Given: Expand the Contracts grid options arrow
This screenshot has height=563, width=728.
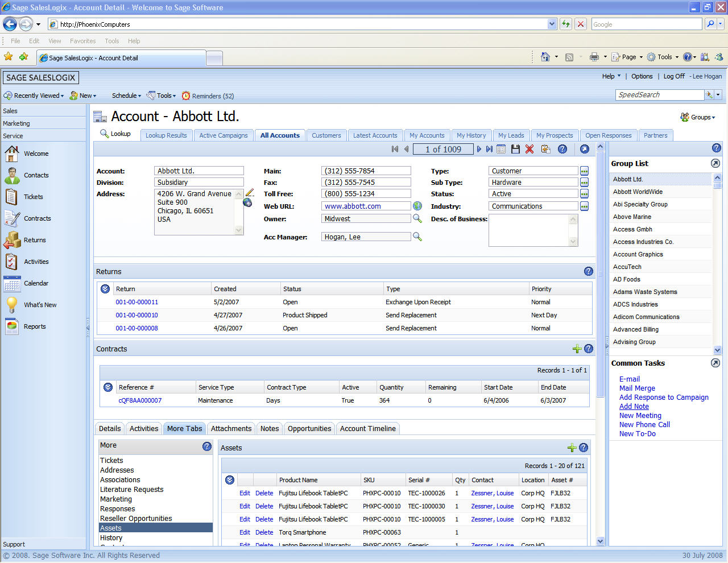Looking at the screenshot, I should (108, 387).
